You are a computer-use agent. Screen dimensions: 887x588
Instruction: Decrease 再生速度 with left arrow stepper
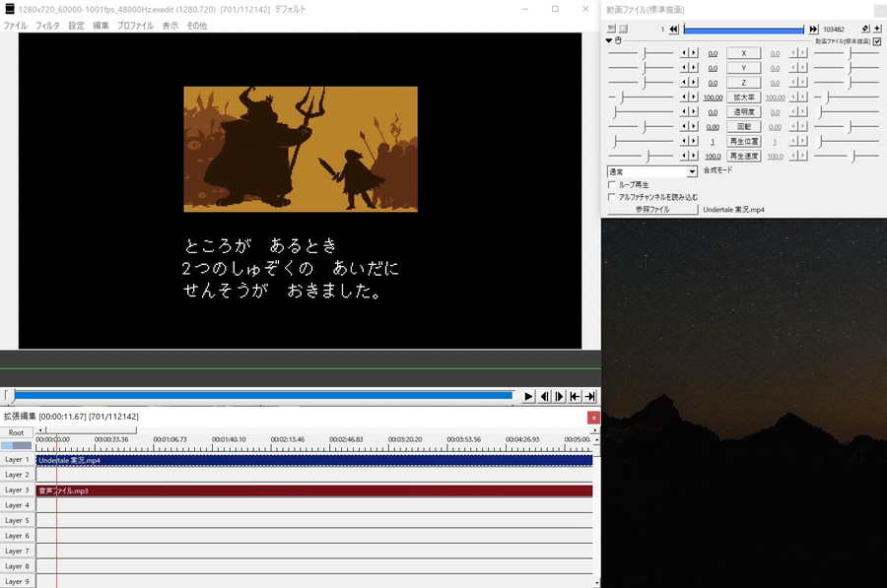[x=685, y=156]
